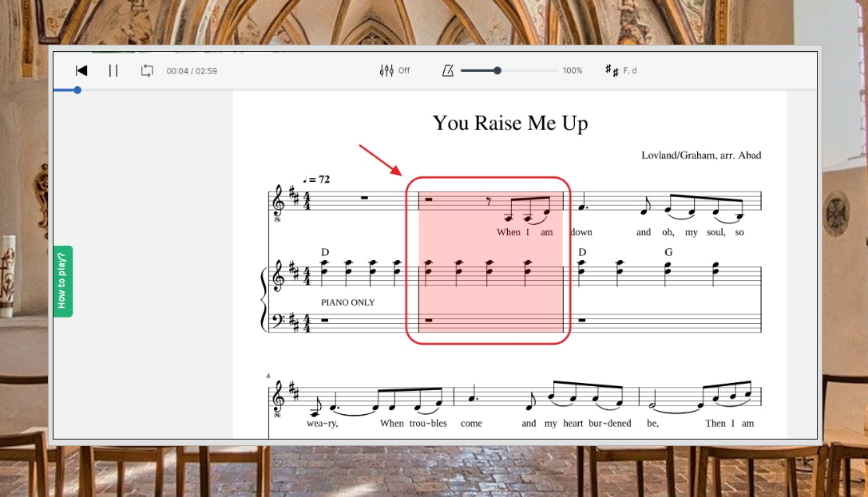This screenshot has width=868, height=497.
Task: Adjust the tempo slider handle
Action: pyautogui.click(x=497, y=70)
